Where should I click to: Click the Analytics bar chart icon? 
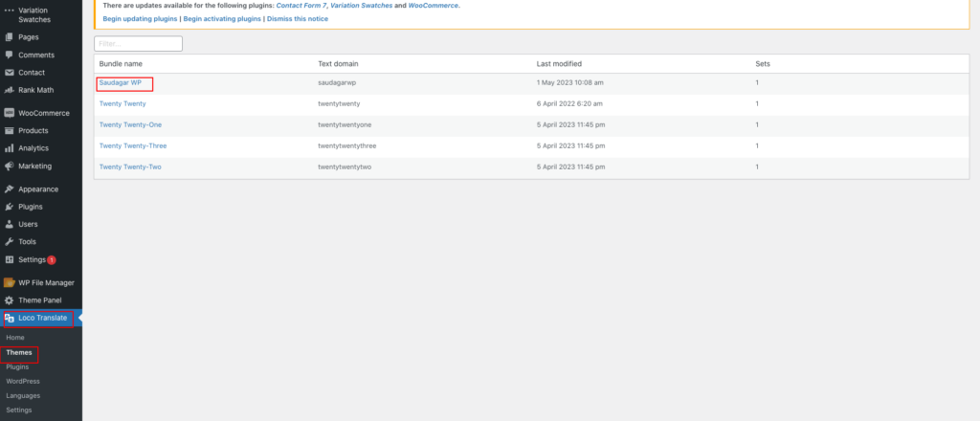tap(9, 148)
